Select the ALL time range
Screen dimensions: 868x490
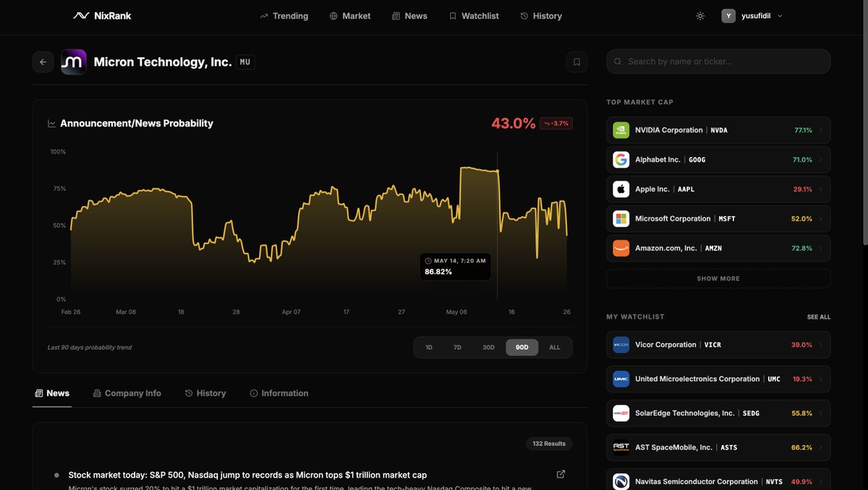[x=555, y=348]
